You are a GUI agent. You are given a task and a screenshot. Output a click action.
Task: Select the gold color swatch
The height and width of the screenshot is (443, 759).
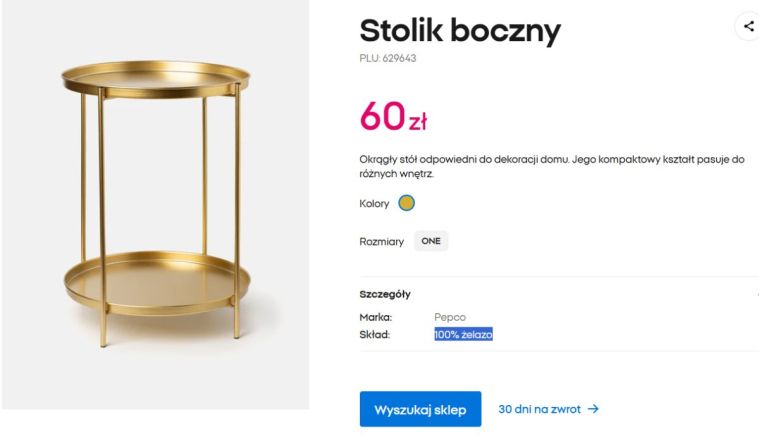[x=406, y=203]
